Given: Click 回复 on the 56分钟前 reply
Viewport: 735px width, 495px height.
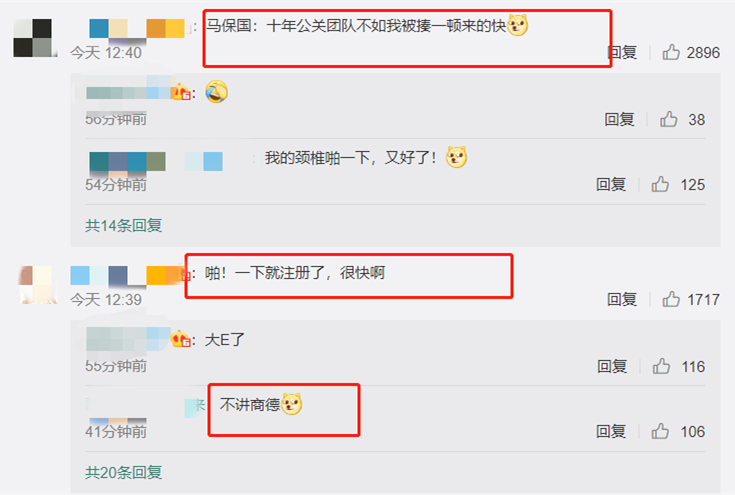Looking at the screenshot, I should point(620,120).
